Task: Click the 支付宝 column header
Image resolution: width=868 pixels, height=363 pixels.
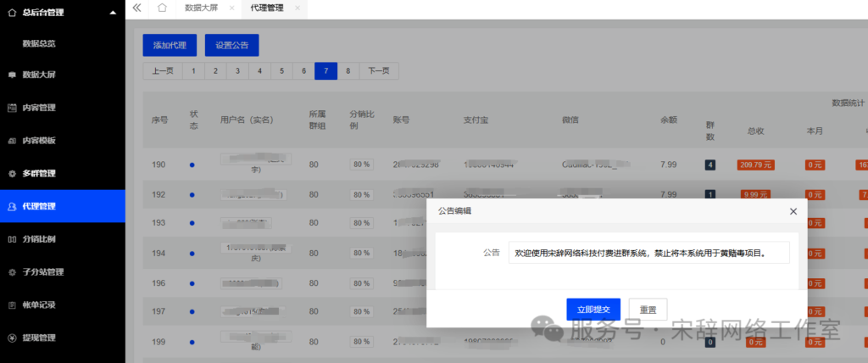Action: click(x=476, y=120)
